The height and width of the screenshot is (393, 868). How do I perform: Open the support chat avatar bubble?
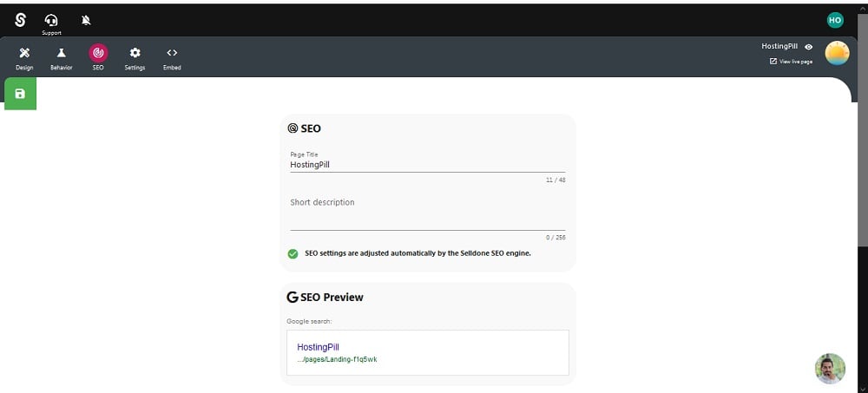[830, 369]
